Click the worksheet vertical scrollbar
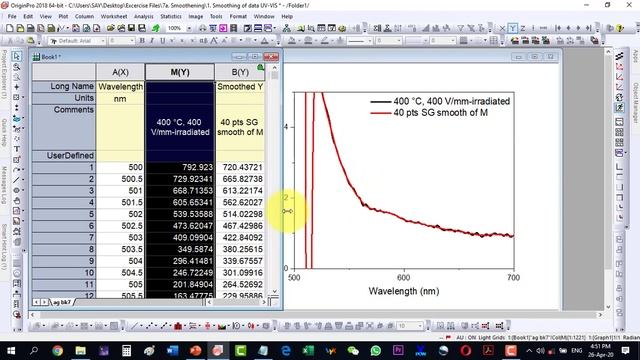This screenshot has height=360, width=640. [274, 180]
